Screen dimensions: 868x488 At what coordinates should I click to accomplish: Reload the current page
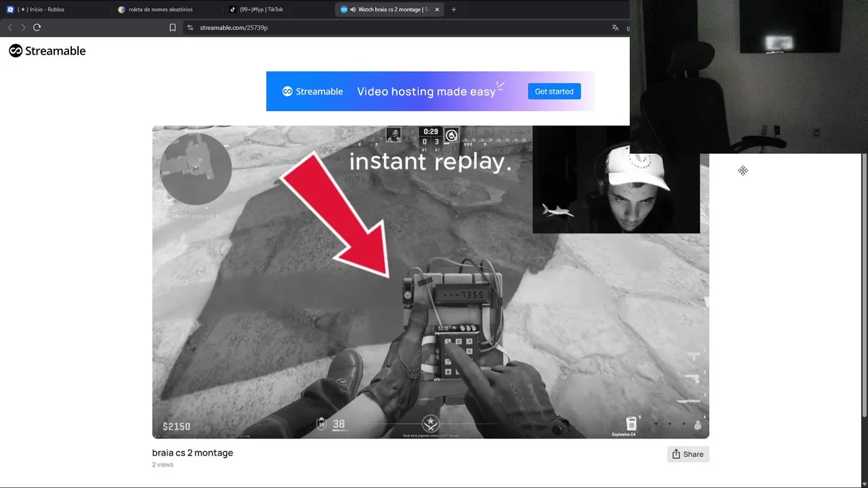coord(37,27)
